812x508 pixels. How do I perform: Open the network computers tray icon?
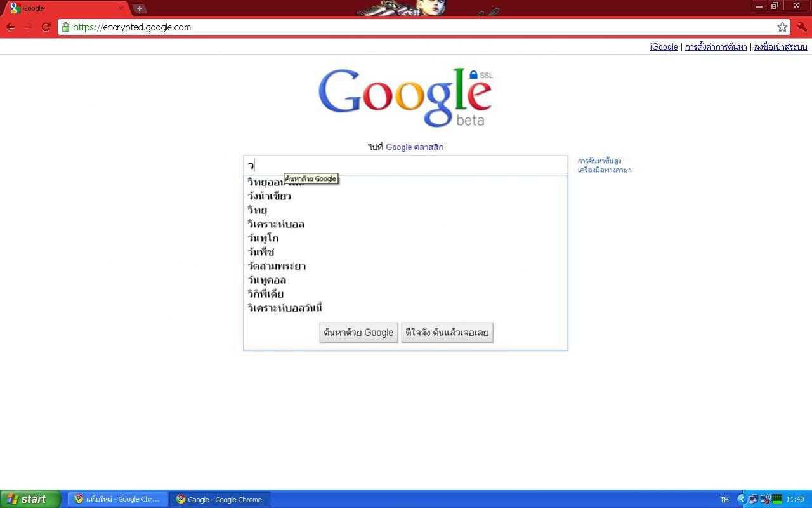[x=752, y=499]
